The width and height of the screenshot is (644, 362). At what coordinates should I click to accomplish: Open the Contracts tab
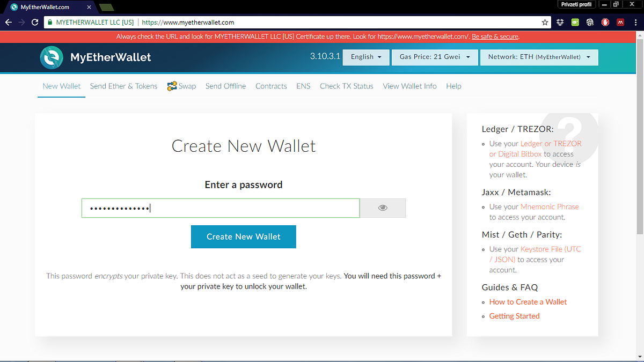pos(271,86)
